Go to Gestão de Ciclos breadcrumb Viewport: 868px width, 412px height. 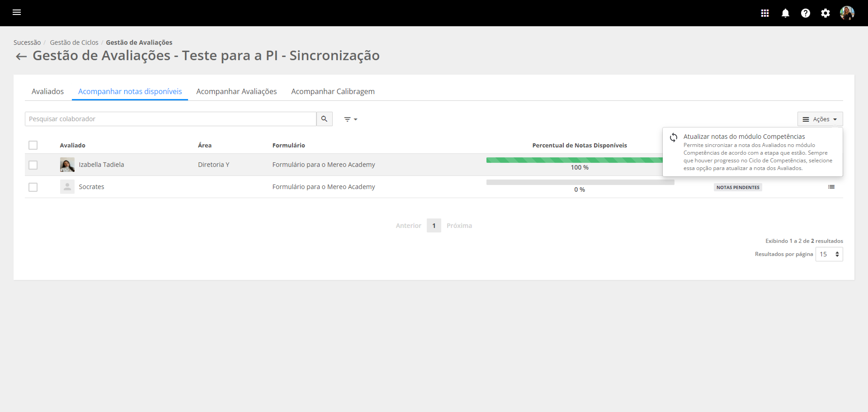point(74,43)
